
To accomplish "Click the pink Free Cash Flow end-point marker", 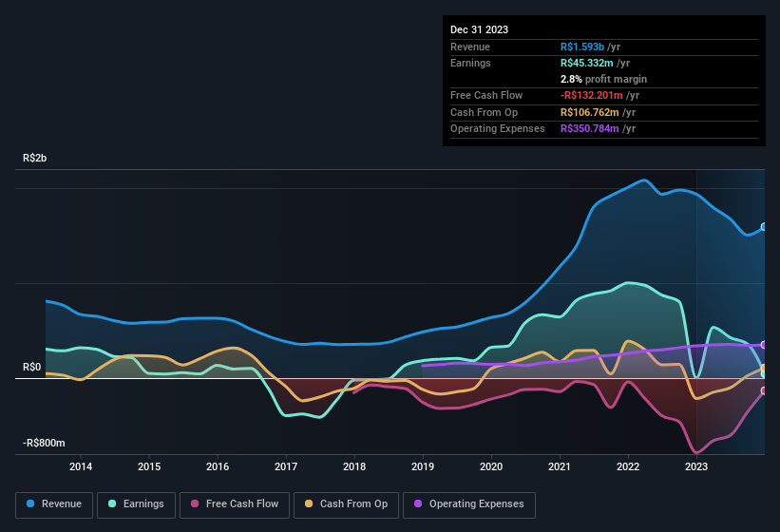I will (763, 390).
